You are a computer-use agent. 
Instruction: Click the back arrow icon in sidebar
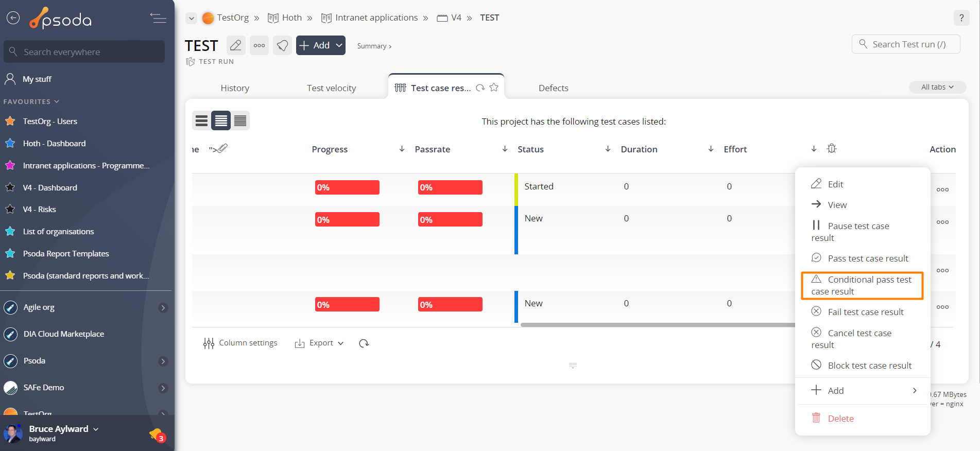click(13, 18)
